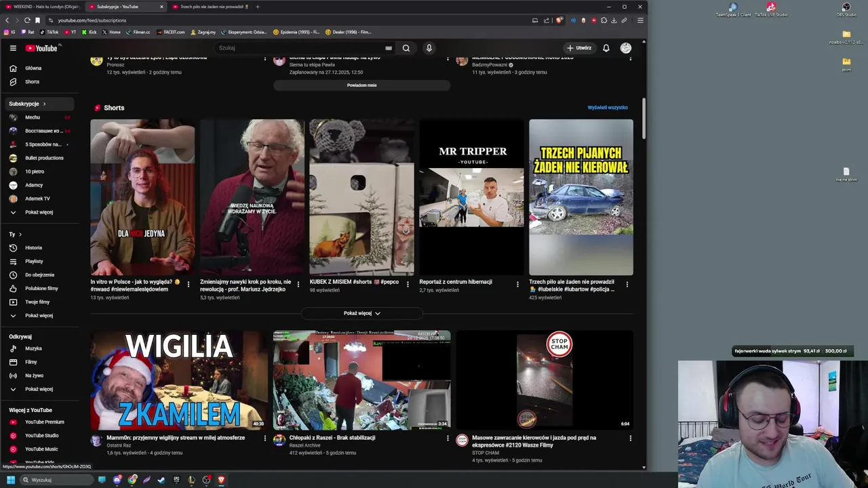The height and width of the screenshot is (488, 868).
Task: Open options menu for Reportaż z centrum hibernacji
Action: (517, 285)
